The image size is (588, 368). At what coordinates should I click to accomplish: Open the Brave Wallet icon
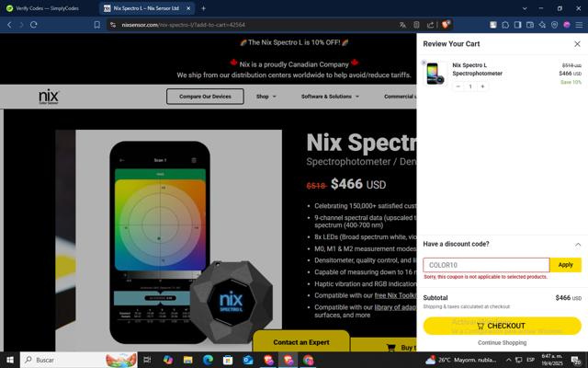click(x=530, y=25)
